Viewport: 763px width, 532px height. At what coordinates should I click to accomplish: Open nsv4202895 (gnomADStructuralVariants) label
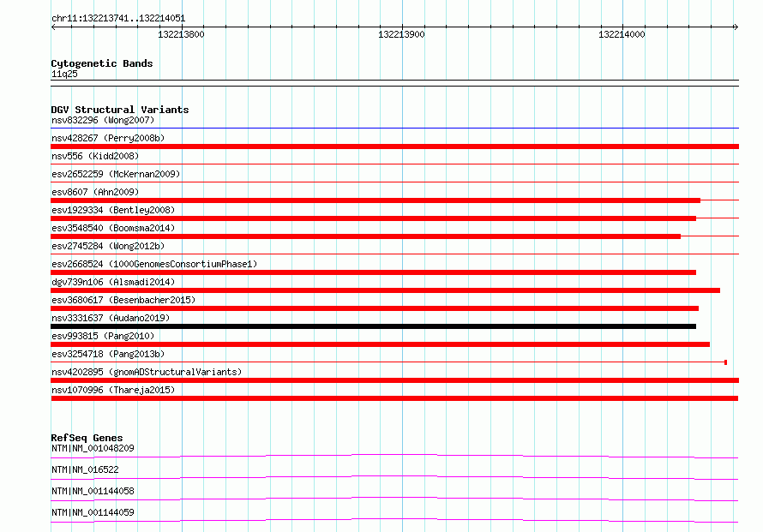click(x=147, y=372)
